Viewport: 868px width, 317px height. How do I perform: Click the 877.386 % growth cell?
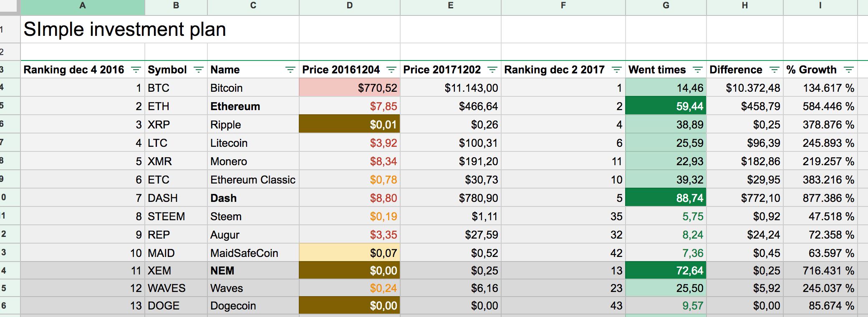click(x=820, y=198)
